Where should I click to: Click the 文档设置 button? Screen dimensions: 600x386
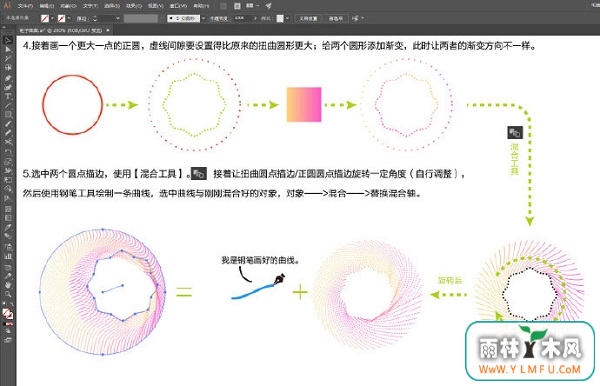[x=308, y=18]
